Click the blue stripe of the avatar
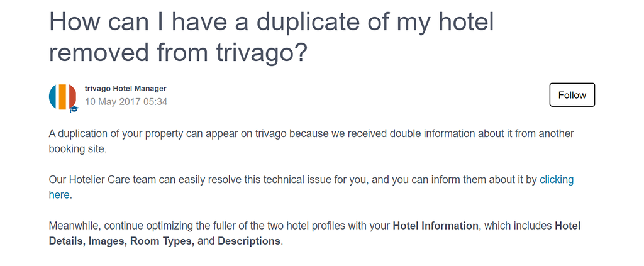 pos(53,97)
